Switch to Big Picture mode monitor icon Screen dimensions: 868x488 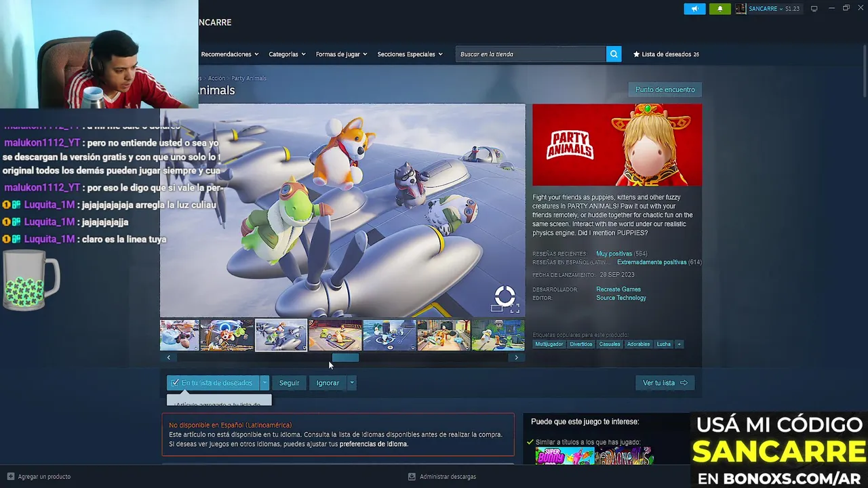pyautogui.click(x=814, y=9)
